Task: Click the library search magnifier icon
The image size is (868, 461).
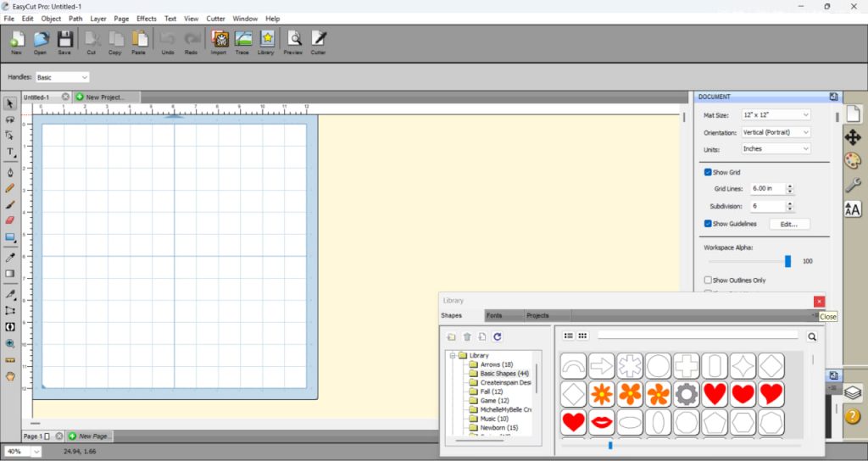Action: click(x=812, y=337)
